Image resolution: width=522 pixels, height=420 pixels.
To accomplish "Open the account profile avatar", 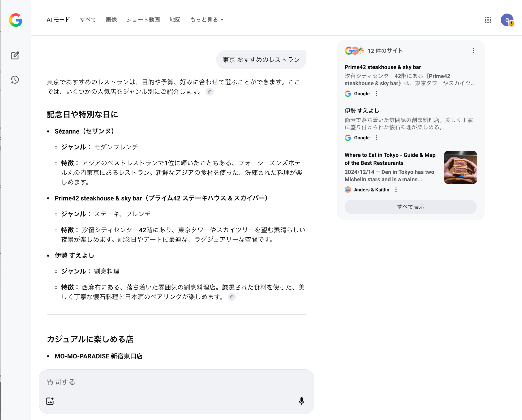I will coord(507,20).
